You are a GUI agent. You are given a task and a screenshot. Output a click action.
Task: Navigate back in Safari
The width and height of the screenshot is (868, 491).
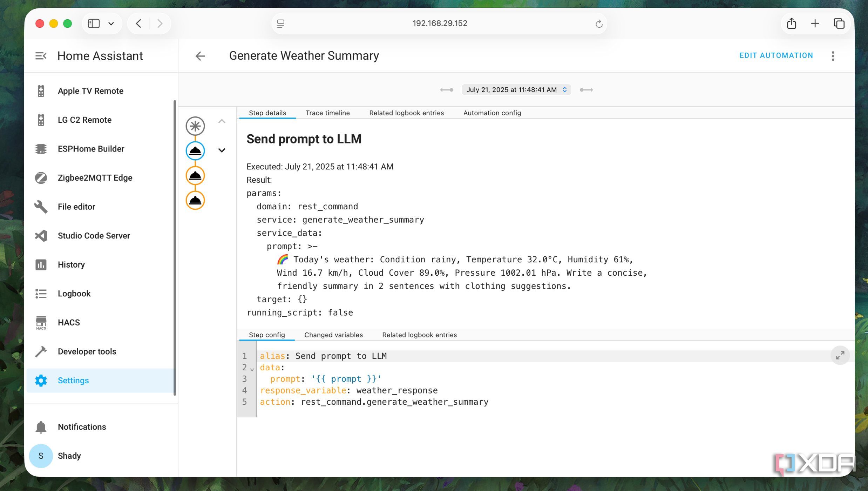138,23
